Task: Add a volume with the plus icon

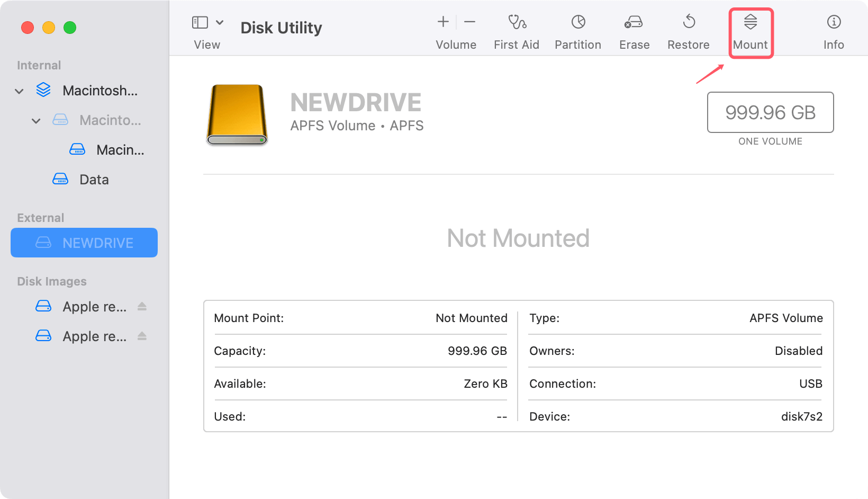Action: 442,22
